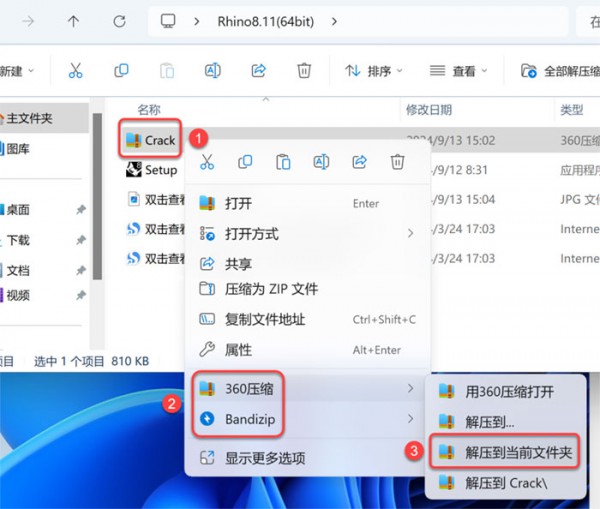This screenshot has width=600, height=509.
Task: Click the Rename icon in the Explorer toolbar
Action: coord(213,71)
